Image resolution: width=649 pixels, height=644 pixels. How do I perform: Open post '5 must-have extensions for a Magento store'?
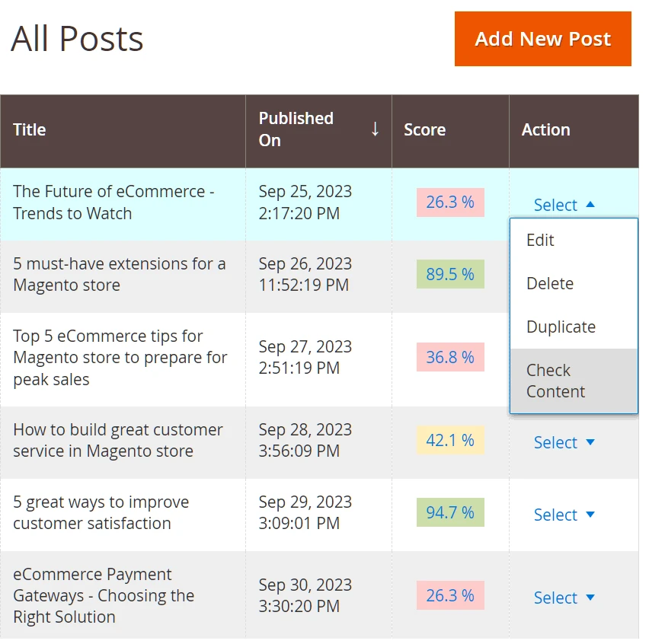point(119,274)
